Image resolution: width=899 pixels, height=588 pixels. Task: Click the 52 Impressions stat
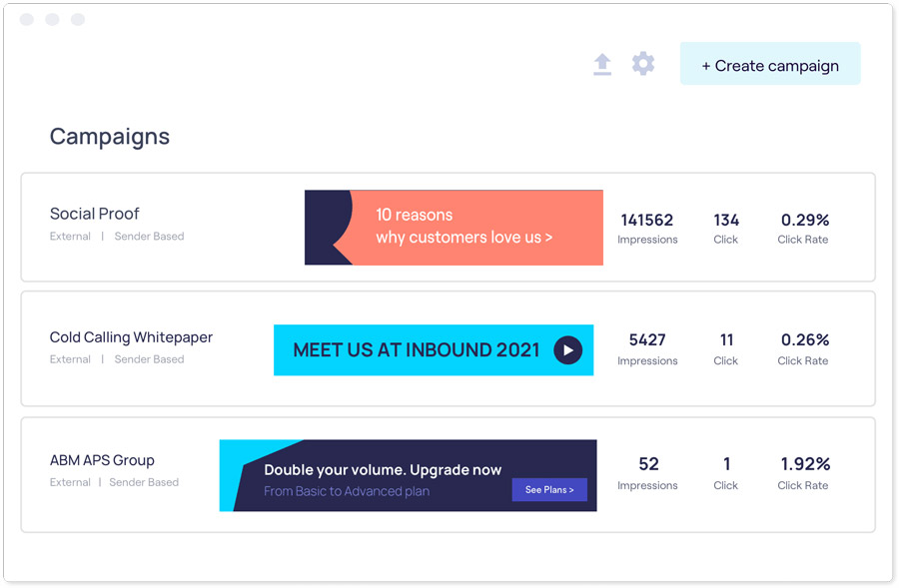647,473
